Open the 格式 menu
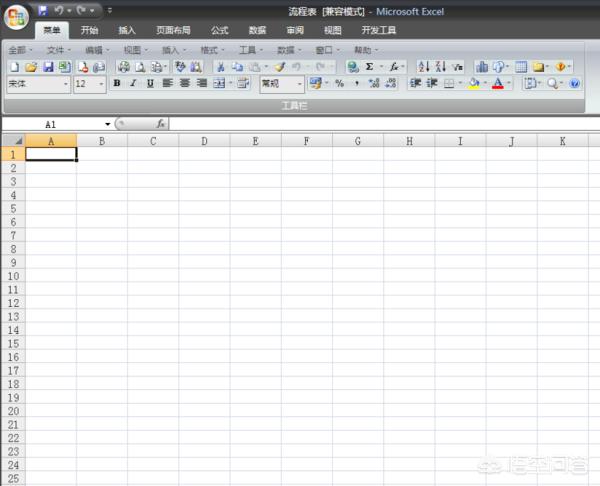The image size is (600, 486). pos(210,50)
